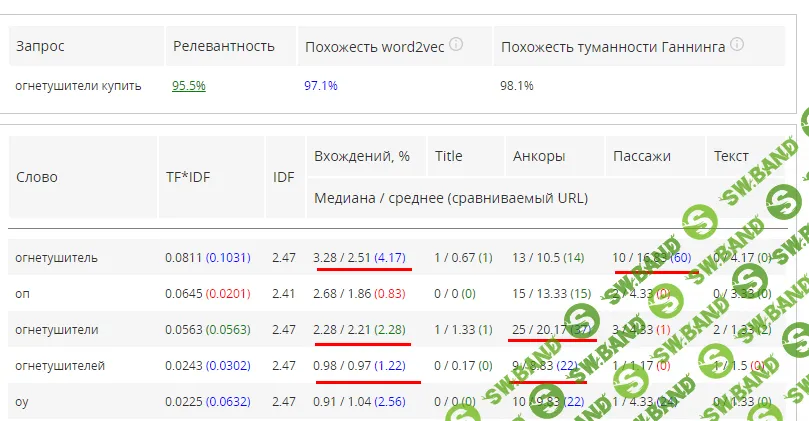Select the оу word row
809x421 pixels.
[x=22, y=403]
